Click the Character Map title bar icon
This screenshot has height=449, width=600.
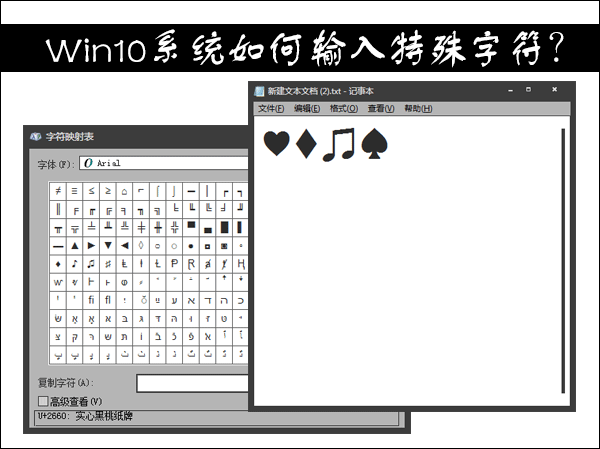coord(36,137)
